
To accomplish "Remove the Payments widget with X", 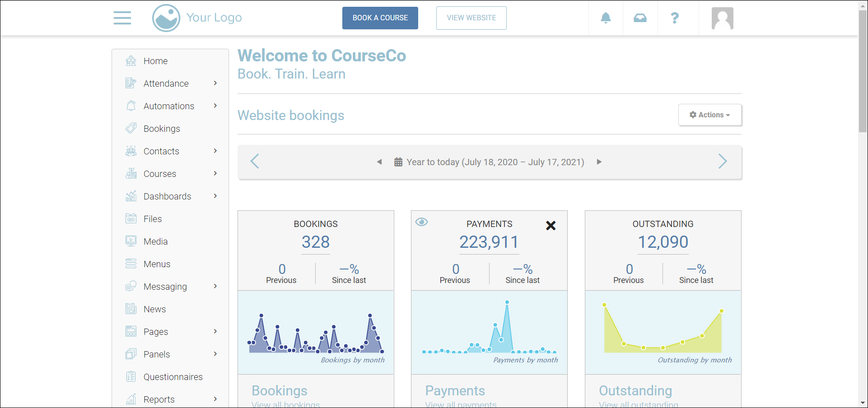I will [x=551, y=226].
